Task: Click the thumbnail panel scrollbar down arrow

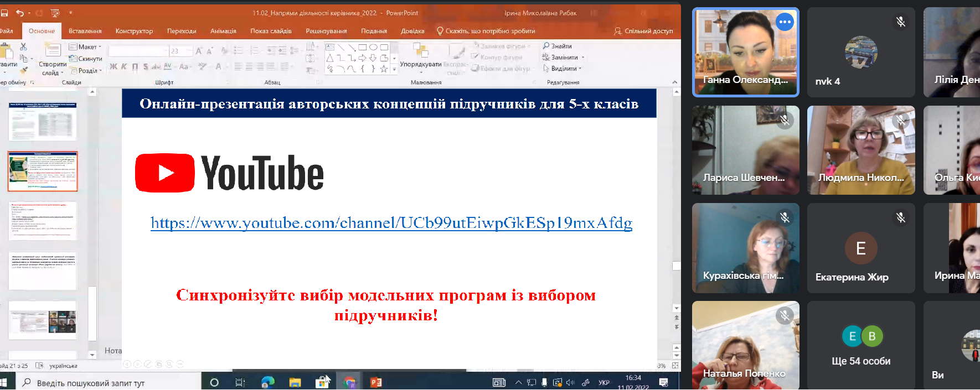Action: point(92,355)
